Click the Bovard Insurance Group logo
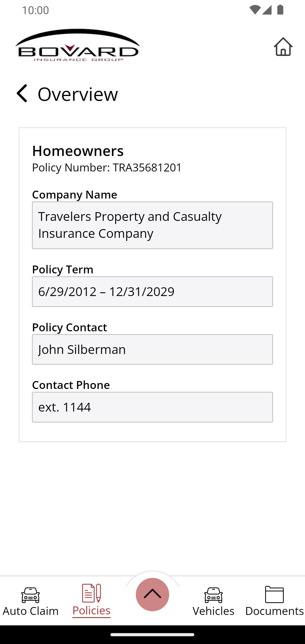Screen dimensions: 305x644 [78, 45]
